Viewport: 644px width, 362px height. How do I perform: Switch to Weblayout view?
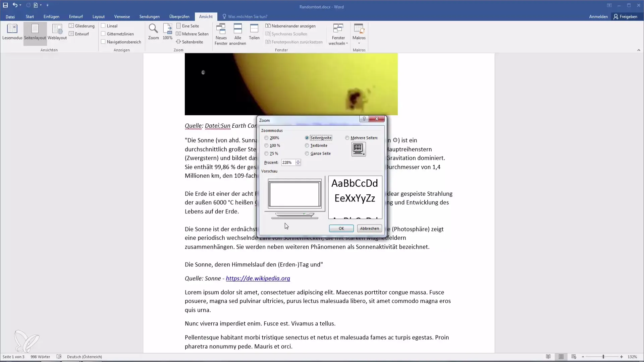tap(57, 33)
